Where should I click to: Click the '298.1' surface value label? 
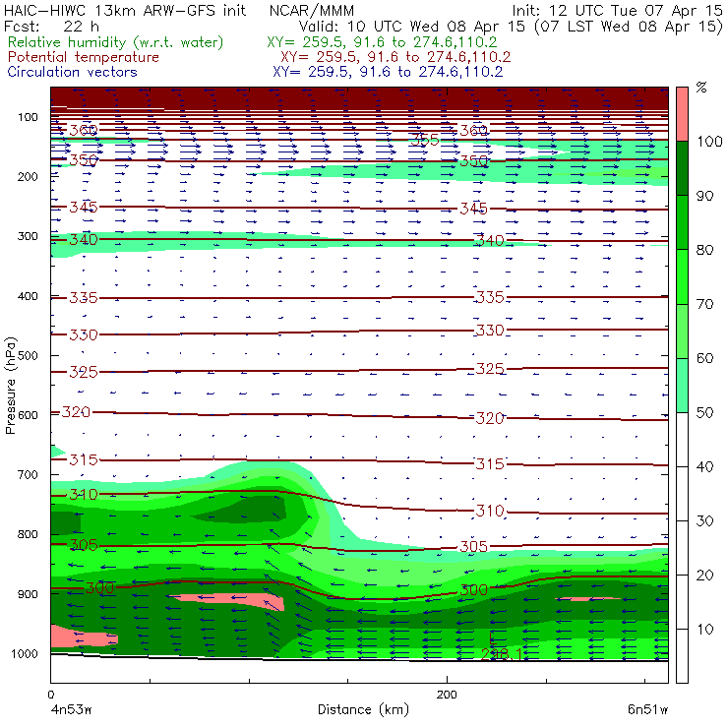(x=502, y=654)
